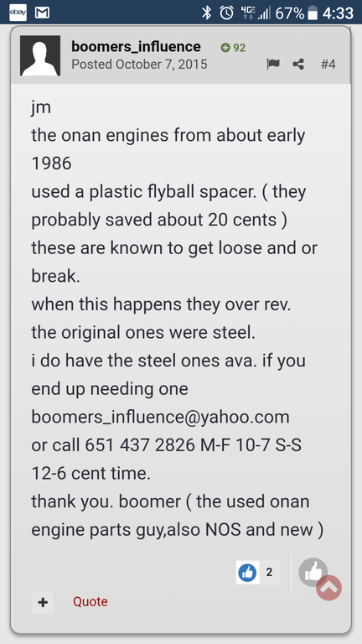Open boomers_influence user profile name
Viewport: 362px width, 644px height.
[x=137, y=47]
